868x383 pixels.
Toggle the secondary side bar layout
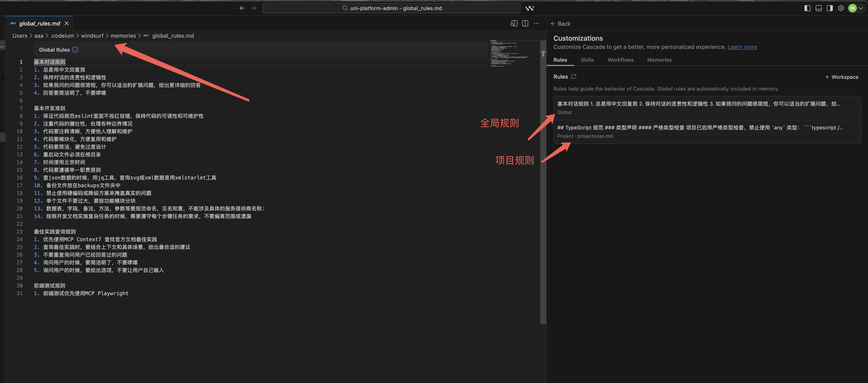tap(830, 8)
